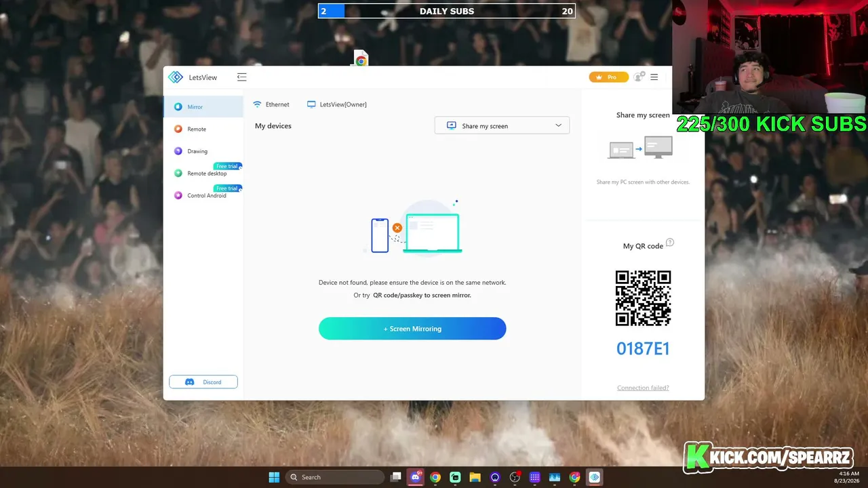The height and width of the screenshot is (488, 868).
Task: Click the Free trial badge above Control Android
Action: [x=228, y=188]
